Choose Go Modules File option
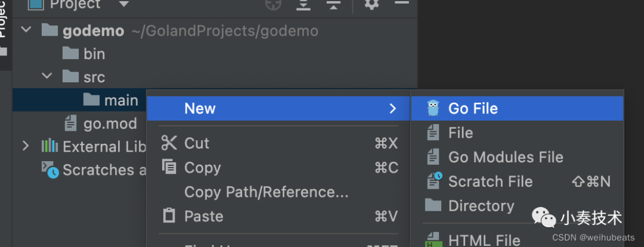The width and height of the screenshot is (644, 247). click(506, 157)
